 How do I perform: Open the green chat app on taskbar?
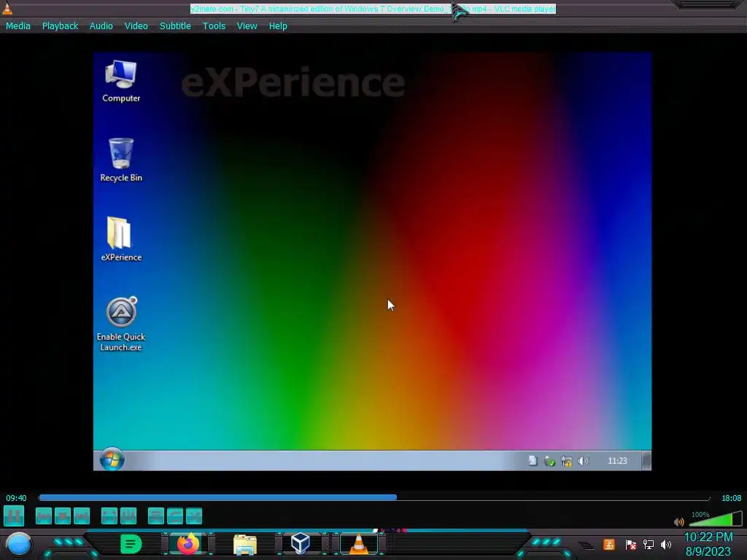tap(131, 544)
